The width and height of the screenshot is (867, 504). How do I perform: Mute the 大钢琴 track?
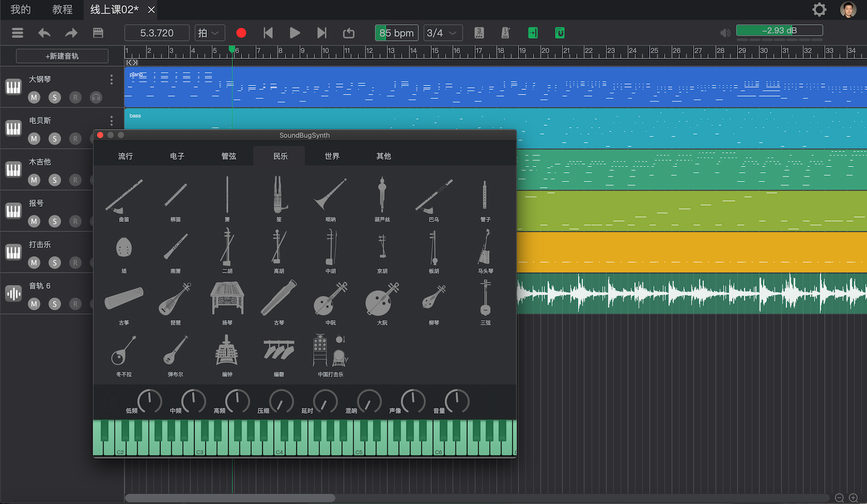pyautogui.click(x=34, y=97)
